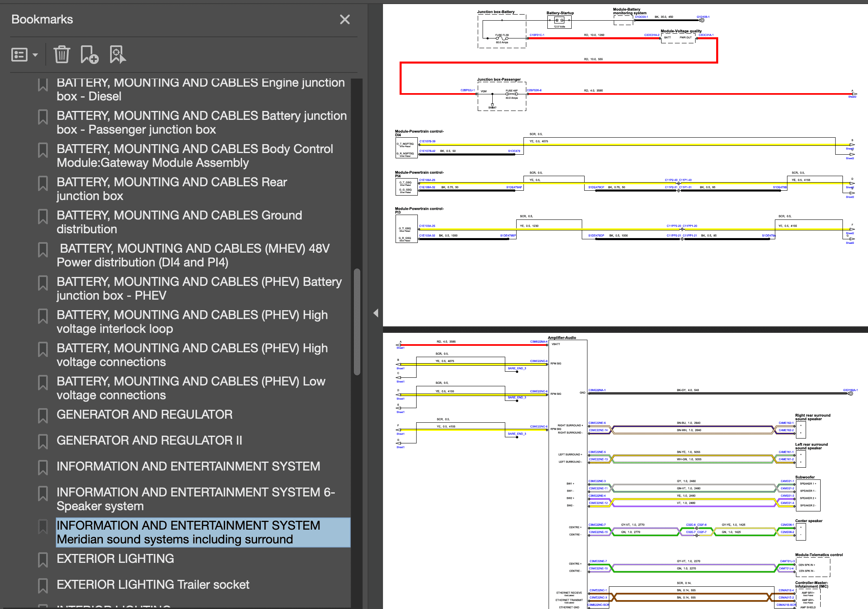The width and height of the screenshot is (868, 609).
Task: Open the GENERATOR AND REGULATOR bookmark
Action: (145, 415)
